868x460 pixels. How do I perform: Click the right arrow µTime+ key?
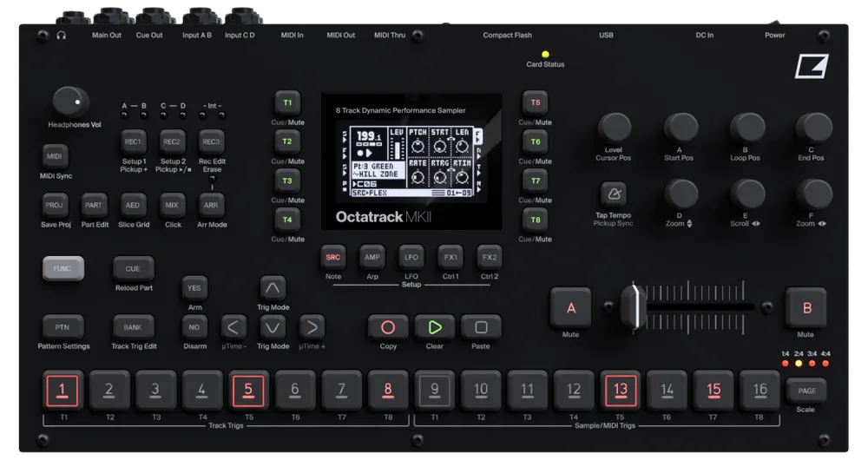[x=312, y=327]
